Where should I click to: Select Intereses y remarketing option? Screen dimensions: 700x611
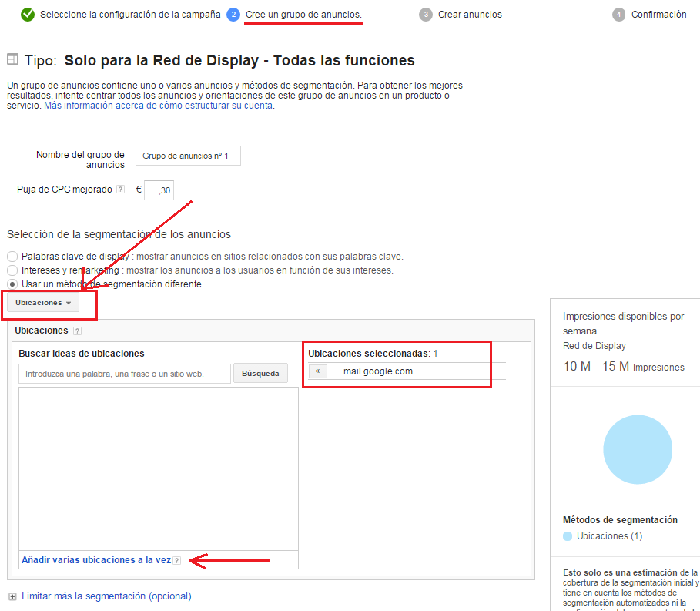[12, 270]
